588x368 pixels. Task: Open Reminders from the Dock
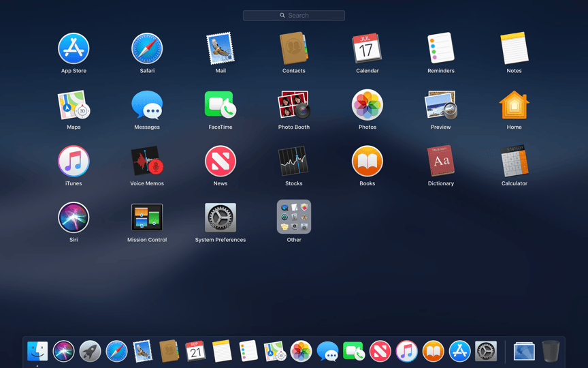click(248, 351)
